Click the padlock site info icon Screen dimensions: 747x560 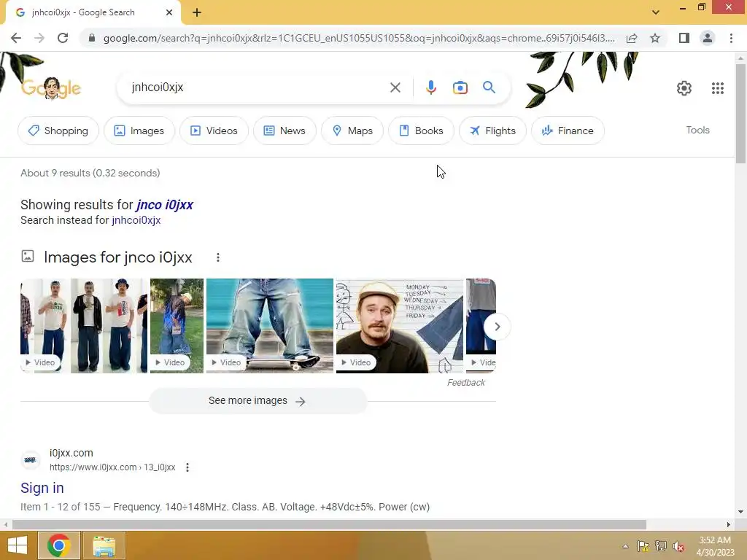(x=92, y=38)
